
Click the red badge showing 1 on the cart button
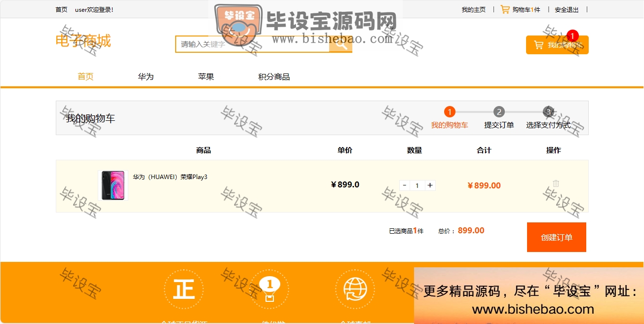[572, 36]
